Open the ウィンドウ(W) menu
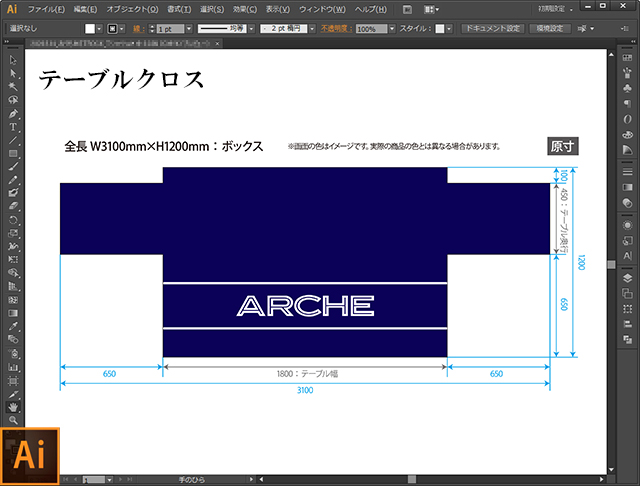The image size is (640, 486). pyautogui.click(x=322, y=9)
